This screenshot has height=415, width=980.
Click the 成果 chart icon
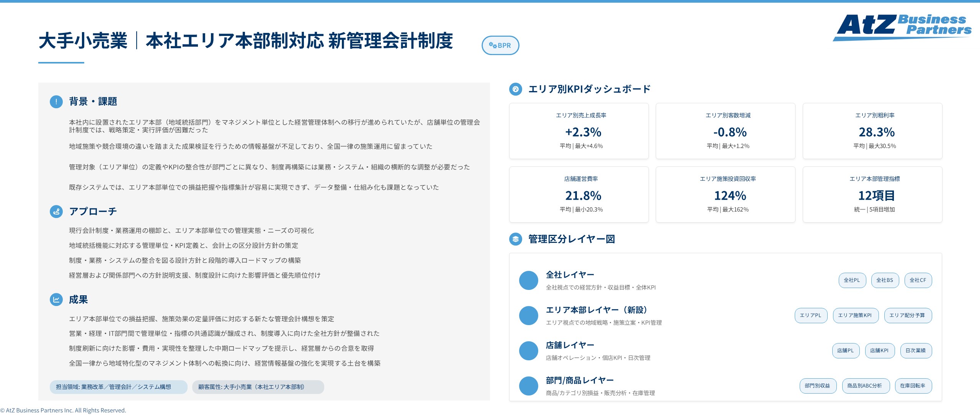coord(56,300)
